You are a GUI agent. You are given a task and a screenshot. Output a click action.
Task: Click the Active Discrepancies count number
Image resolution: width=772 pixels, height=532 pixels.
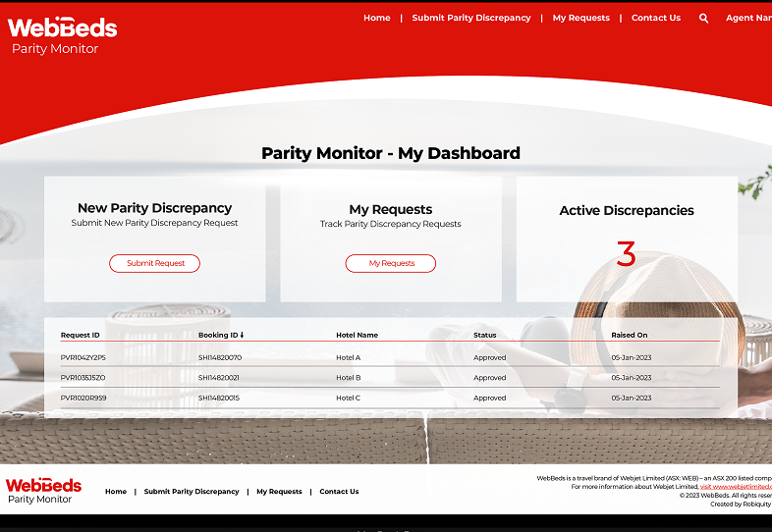(x=626, y=255)
